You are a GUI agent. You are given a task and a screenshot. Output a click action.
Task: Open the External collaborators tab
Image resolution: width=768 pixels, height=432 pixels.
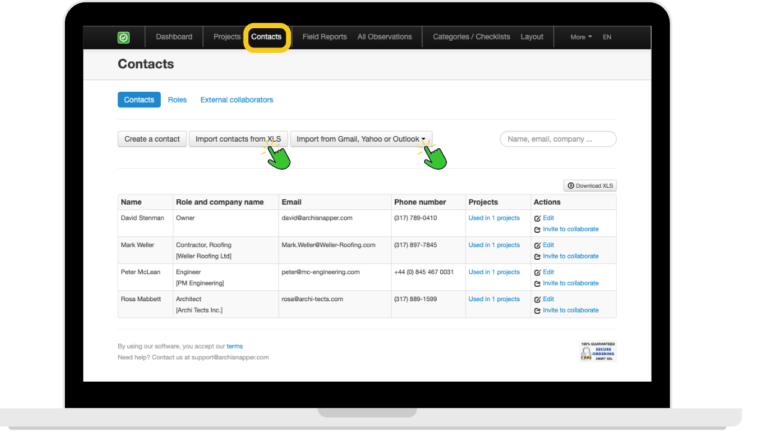(236, 100)
